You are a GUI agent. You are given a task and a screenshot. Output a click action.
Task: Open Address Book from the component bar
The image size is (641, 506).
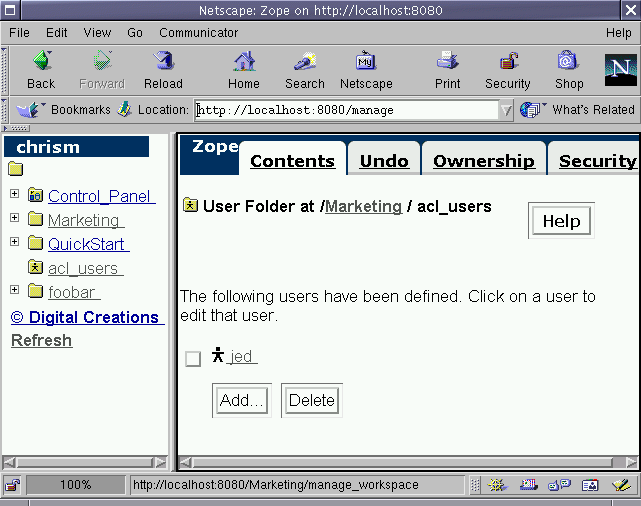[x=590, y=485]
